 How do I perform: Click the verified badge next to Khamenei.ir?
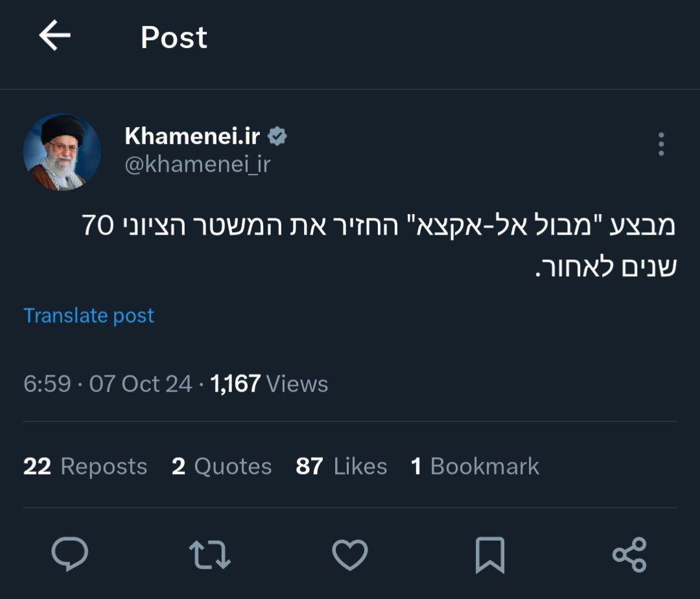click(278, 135)
